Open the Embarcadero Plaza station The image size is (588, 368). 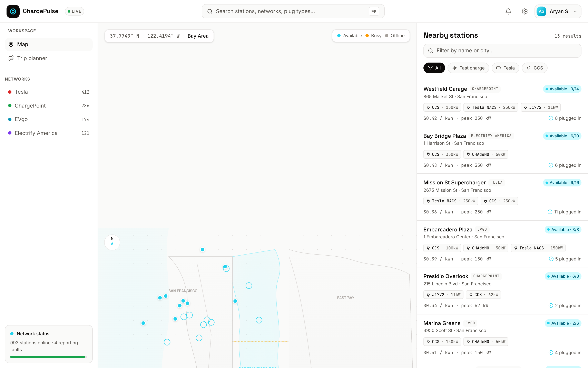tap(502, 244)
